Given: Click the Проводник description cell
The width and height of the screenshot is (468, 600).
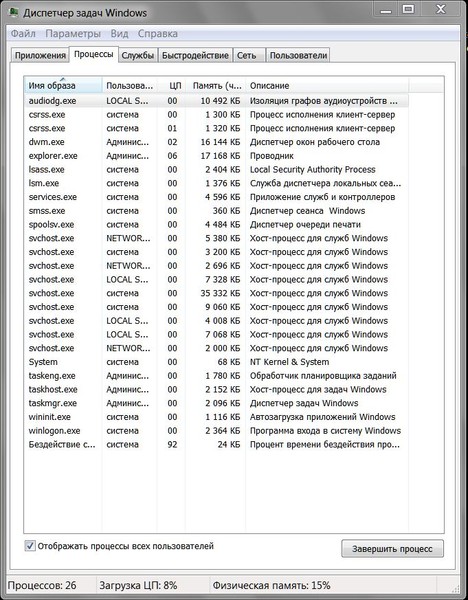Looking at the screenshot, I should click(272, 156).
